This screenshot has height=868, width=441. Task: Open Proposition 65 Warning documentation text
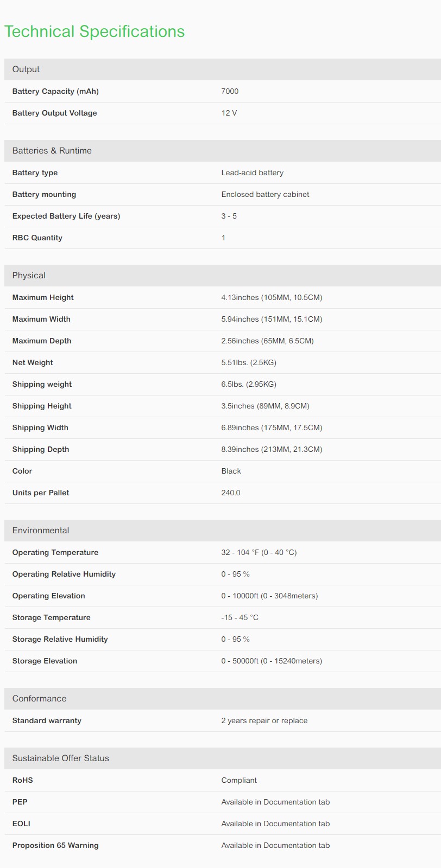pos(275,845)
